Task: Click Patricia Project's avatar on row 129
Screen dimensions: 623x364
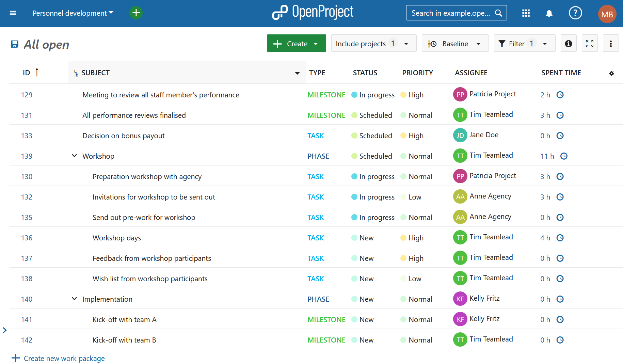Action: 460,94
